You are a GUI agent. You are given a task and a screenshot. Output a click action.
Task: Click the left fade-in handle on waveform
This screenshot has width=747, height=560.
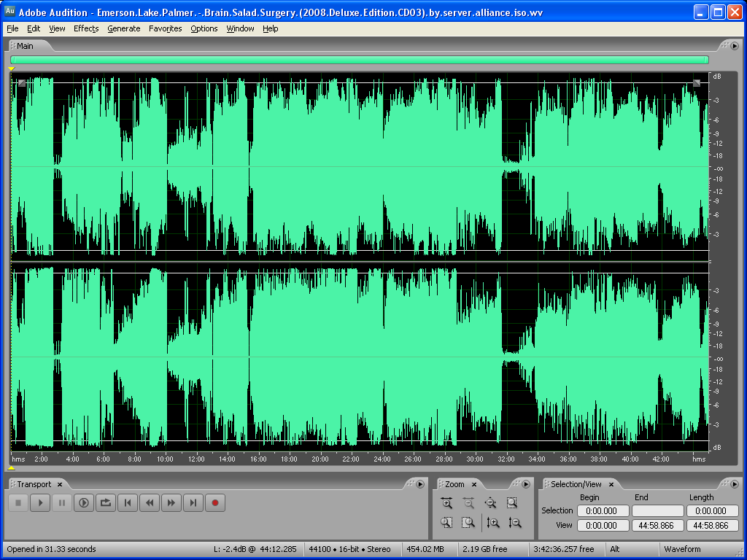tap(21, 83)
